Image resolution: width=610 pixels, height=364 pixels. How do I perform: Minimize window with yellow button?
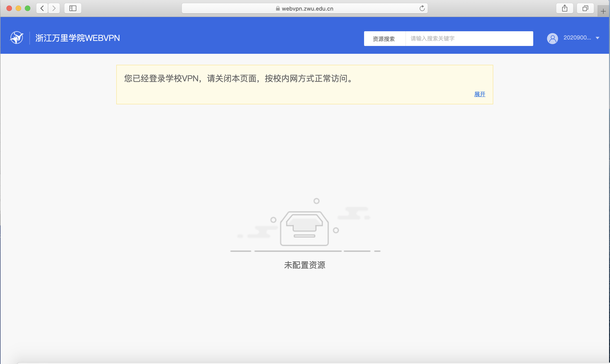(x=18, y=8)
